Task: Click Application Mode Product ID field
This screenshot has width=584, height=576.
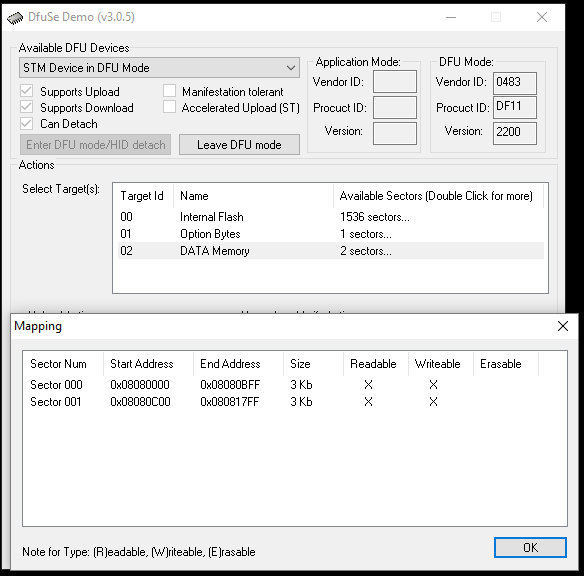Action: pos(395,107)
